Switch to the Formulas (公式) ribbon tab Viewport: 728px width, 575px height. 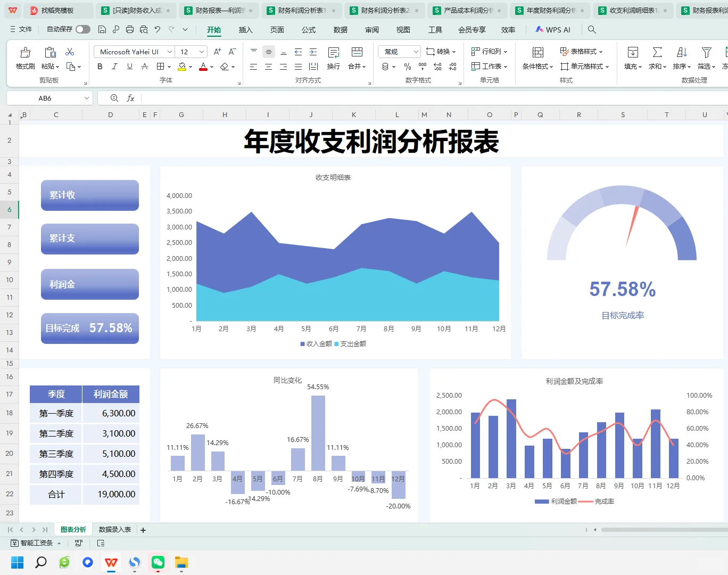pos(309,30)
